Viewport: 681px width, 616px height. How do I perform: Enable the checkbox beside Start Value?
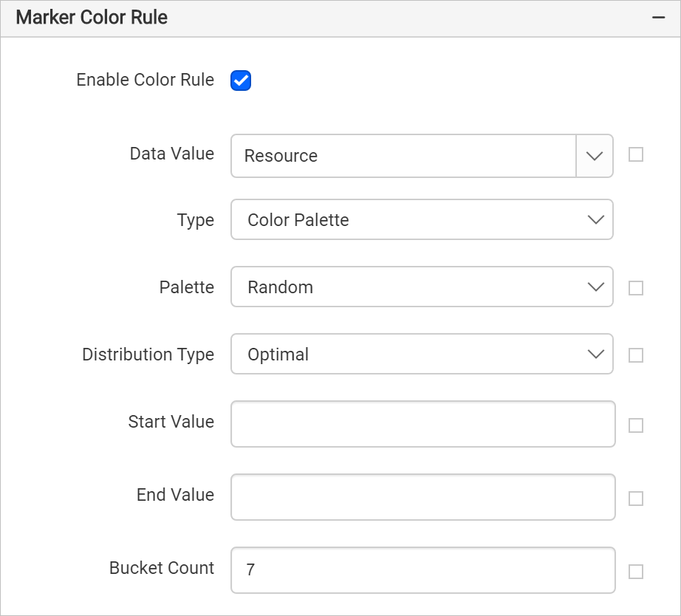(636, 424)
